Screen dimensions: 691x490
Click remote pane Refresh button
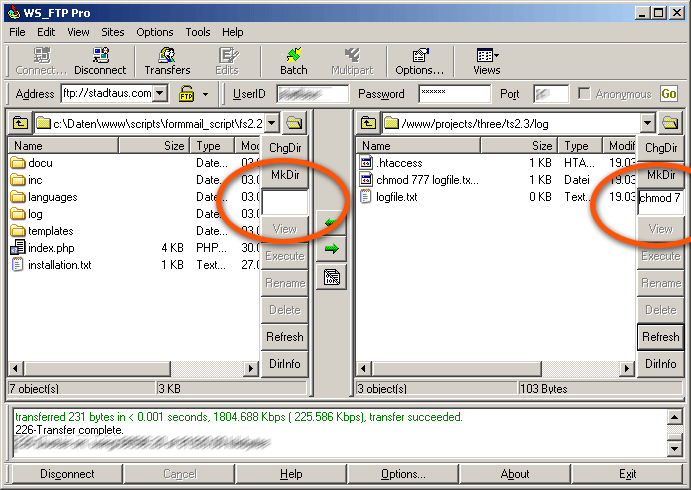(x=660, y=337)
